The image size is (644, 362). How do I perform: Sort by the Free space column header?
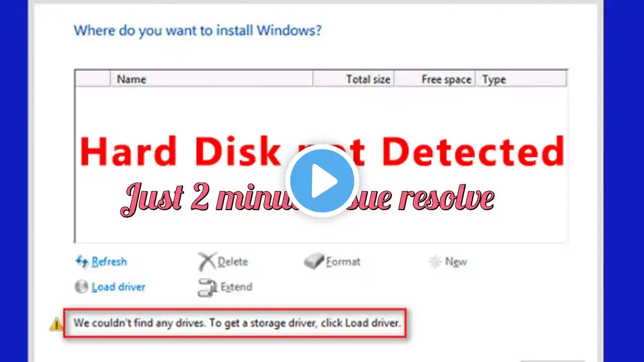pyautogui.click(x=435, y=79)
